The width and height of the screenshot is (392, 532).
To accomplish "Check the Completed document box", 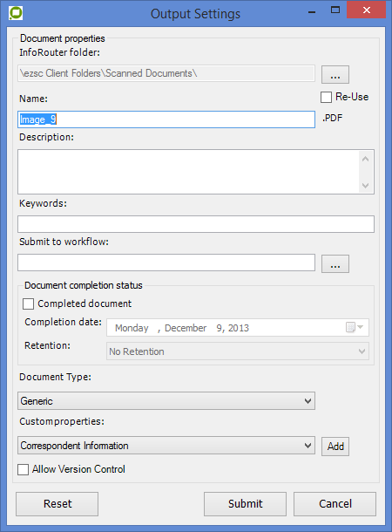I will pos(28,304).
